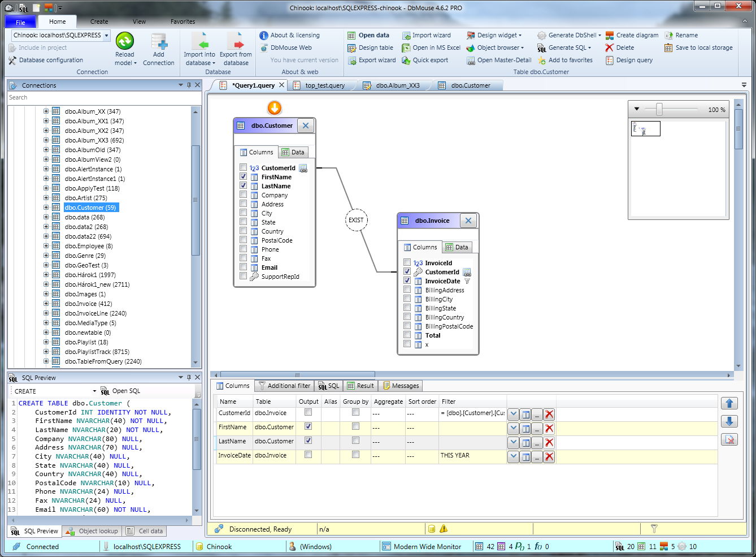The height and width of the screenshot is (557, 756).
Task: Delete the FirstName column row
Action: (549, 428)
